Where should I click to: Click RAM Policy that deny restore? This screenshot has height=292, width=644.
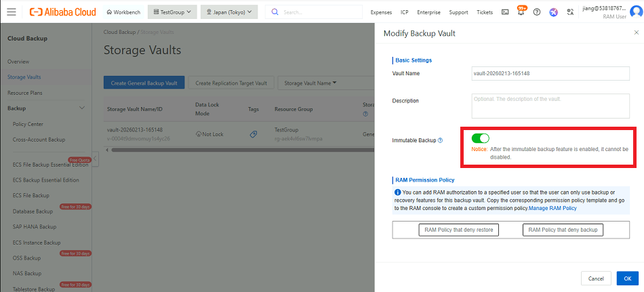click(x=459, y=230)
